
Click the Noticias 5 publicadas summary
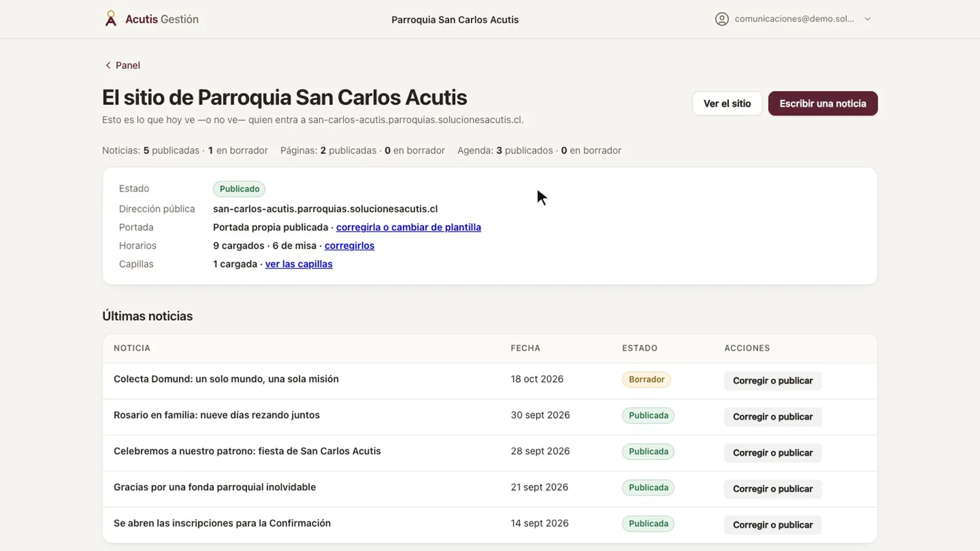185,151
